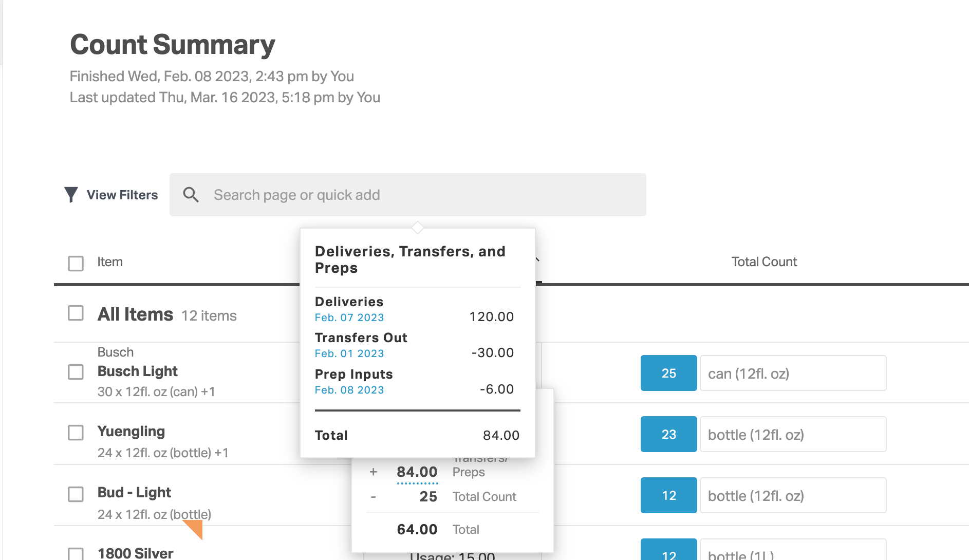The width and height of the screenshot is (969, 560).
Task: Toggle the select-all checkbox beside Item header
Action: tap(76, 263)
